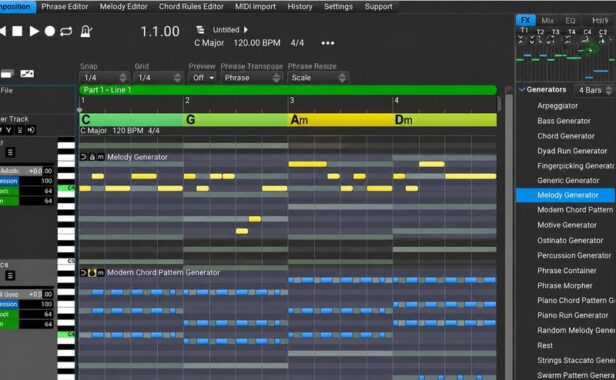Click the Y-shaped icon in Master Track
The image size is (616, 380).
pyautogui.click(x=9, y=130)
